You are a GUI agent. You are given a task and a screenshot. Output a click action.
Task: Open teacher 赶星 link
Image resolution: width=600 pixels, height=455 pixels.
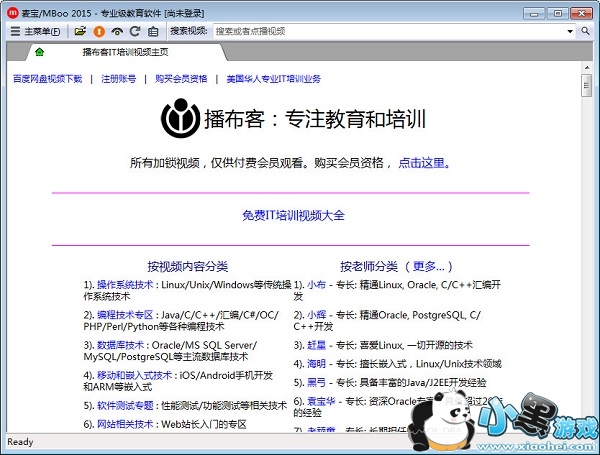(x=316, y=345)
